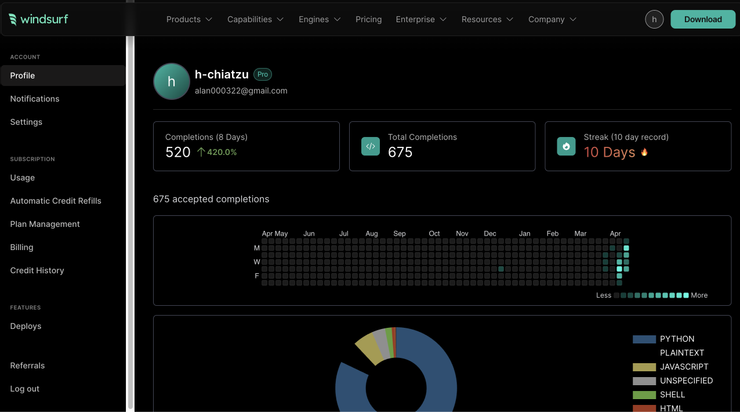This screenshot has width=740, height=412.
Task: Click the SHELL legend color swatch
Action: pos(644,395)
